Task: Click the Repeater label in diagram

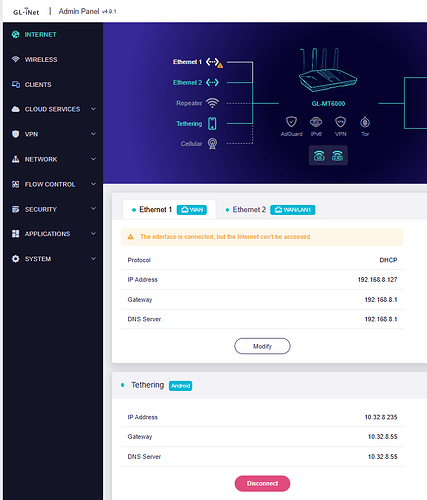Action: 189,103
